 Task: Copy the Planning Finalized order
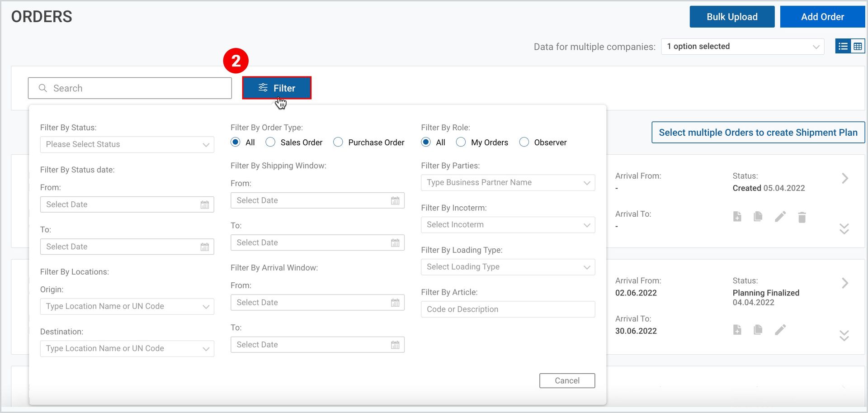[x=758, y=330]
